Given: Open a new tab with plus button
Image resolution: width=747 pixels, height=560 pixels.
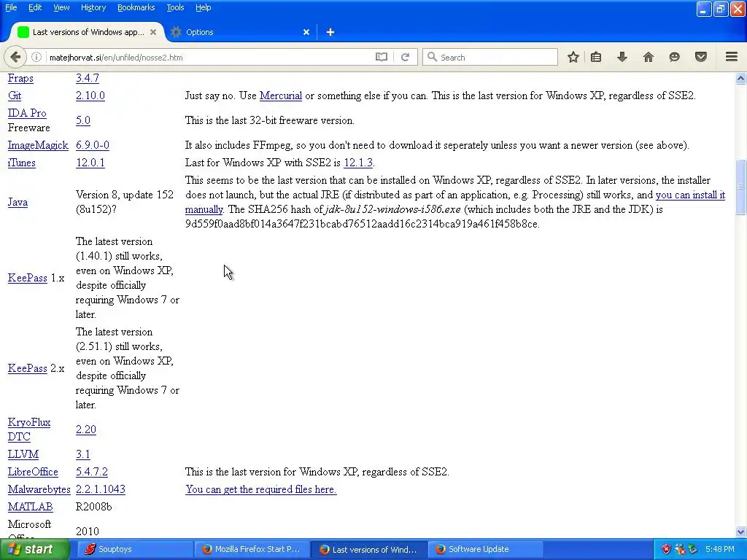Looking at the screenshot, I should tap(330, 32).
